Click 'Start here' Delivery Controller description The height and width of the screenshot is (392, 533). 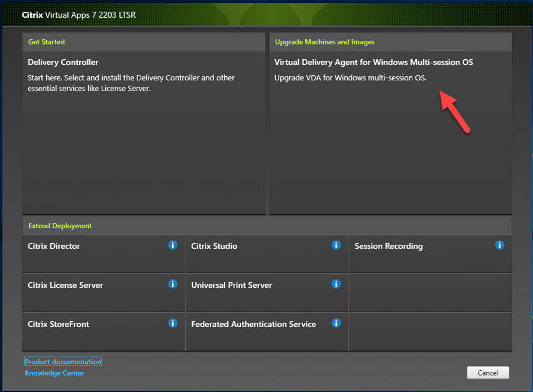(x=131, y=83)
